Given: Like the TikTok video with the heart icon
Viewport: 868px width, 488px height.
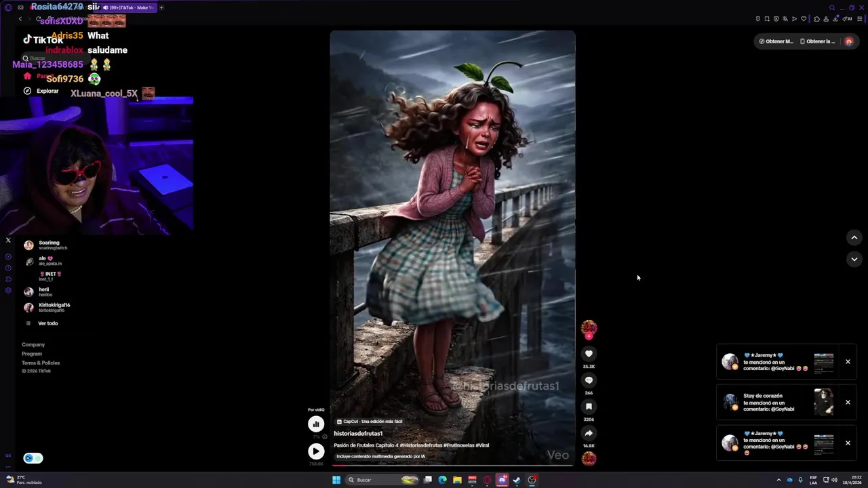Looking at the screenshot, I should point(589,354).
